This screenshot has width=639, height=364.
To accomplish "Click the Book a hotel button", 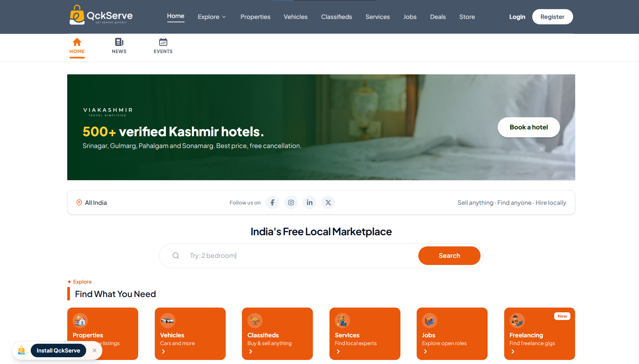I will pos(529,127).
